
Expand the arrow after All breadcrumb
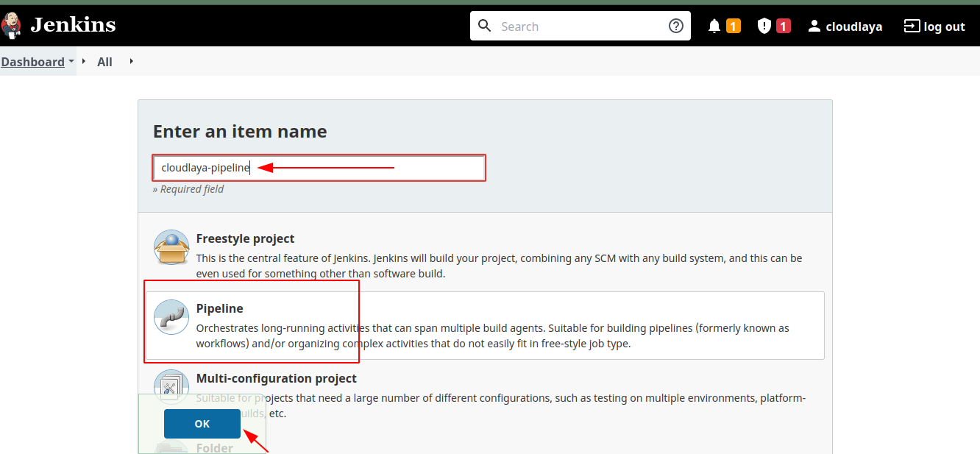pyautogui.click(x=132, y=61)
